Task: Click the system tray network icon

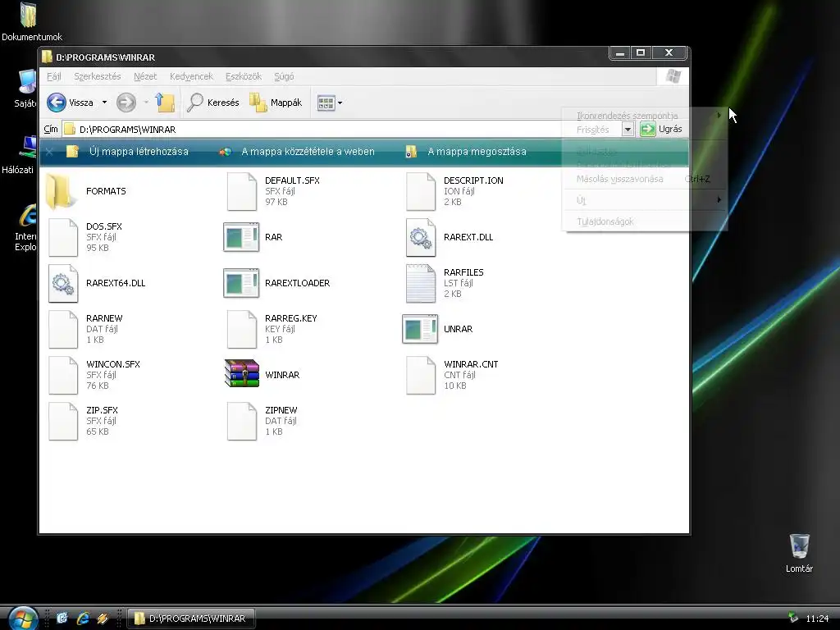Action: point(793,619)
